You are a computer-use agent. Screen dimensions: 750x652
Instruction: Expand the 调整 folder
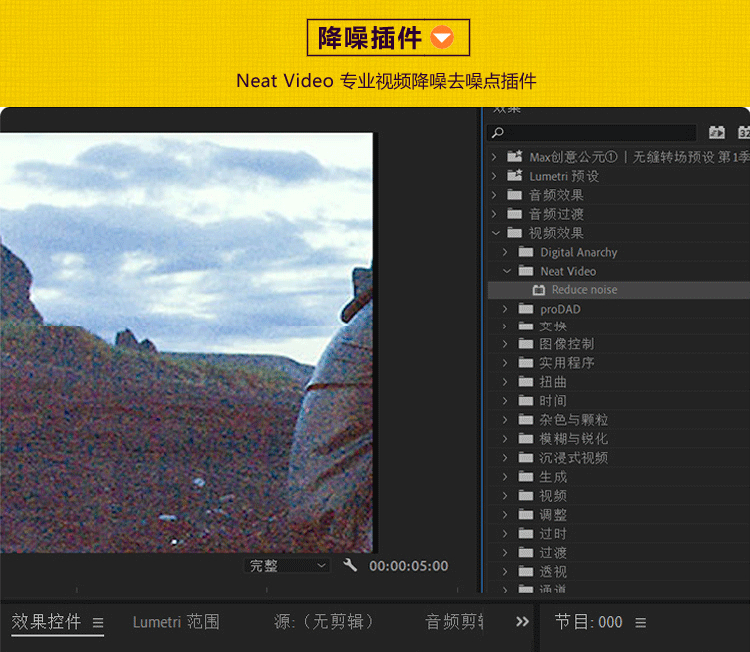505,515
